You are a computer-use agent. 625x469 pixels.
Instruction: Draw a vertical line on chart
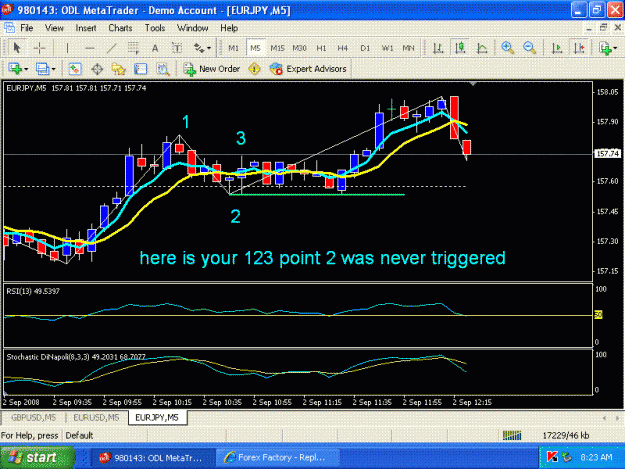tap(67, 48)
